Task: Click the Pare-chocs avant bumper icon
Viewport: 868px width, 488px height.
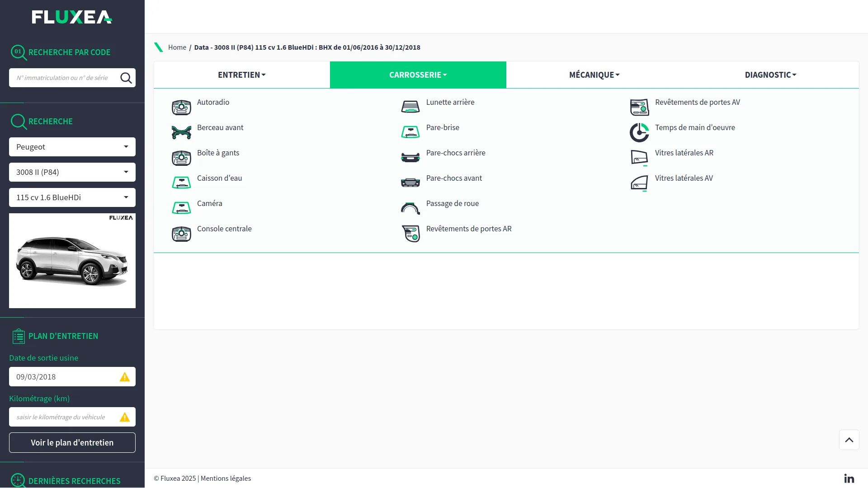Action: pos(410,183)
